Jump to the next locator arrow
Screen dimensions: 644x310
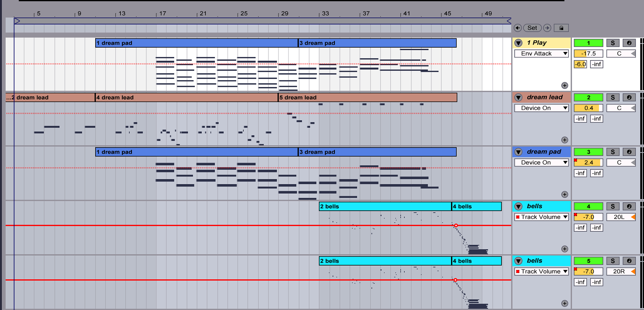click(x=547, y=28)
